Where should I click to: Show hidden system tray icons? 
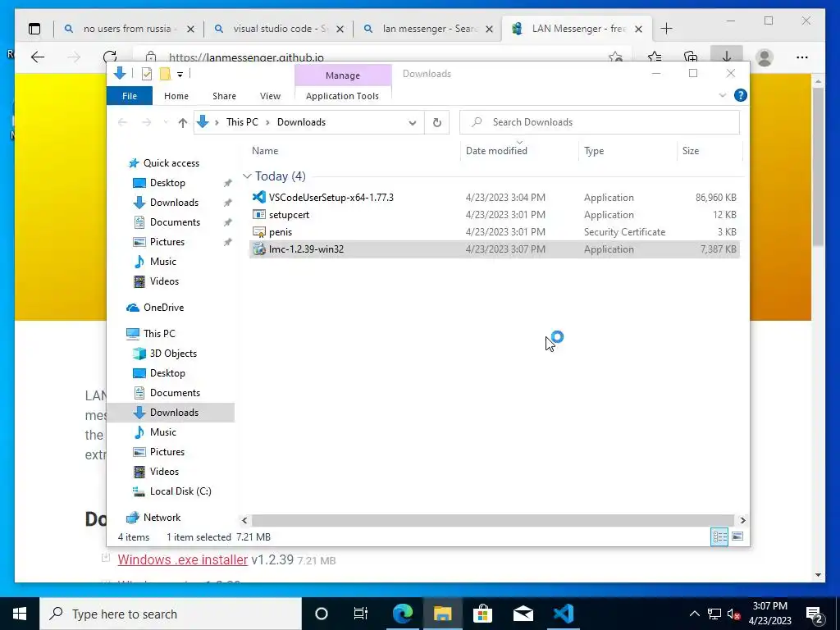pos(694,614)
